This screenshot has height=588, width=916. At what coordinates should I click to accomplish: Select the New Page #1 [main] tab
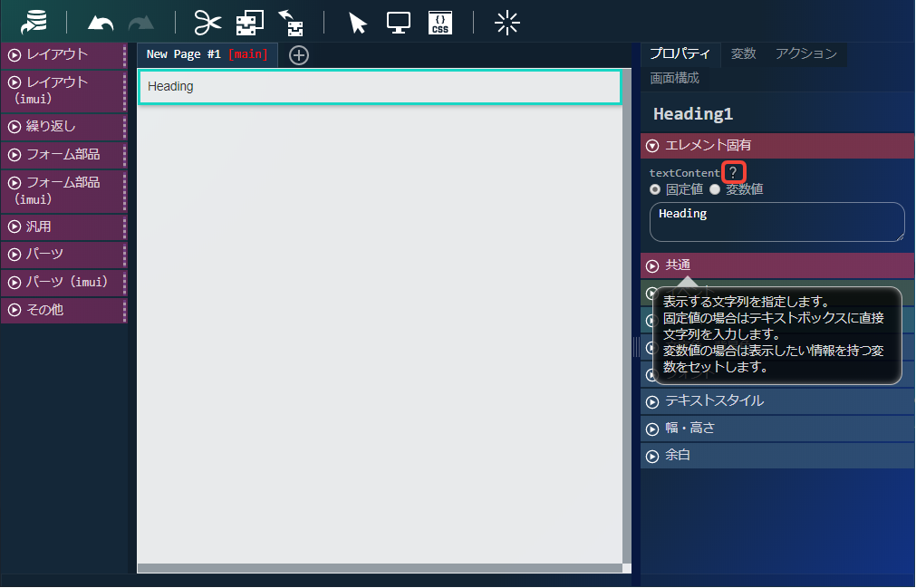(x=207, y=55)
